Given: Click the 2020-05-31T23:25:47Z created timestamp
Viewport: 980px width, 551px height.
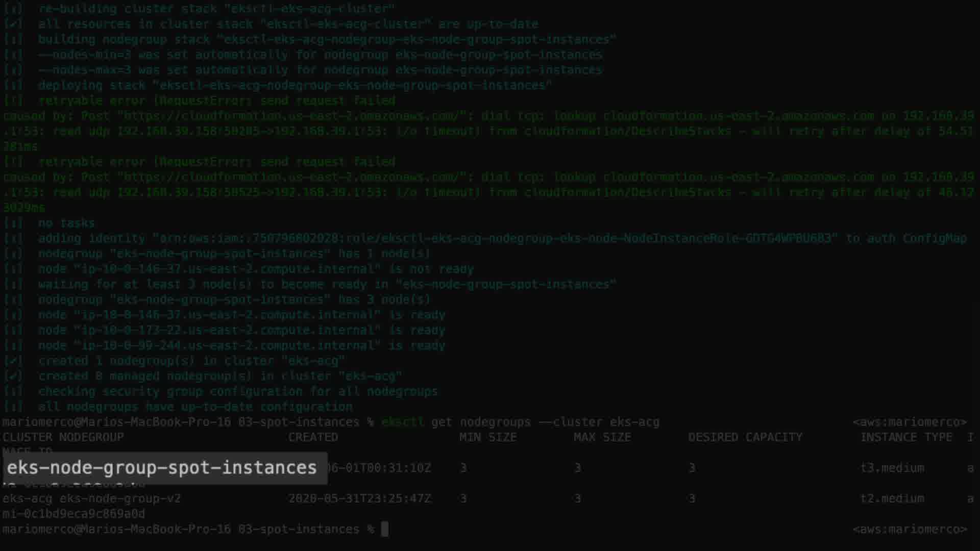Looking at the screenshot, I should point(359,498).
